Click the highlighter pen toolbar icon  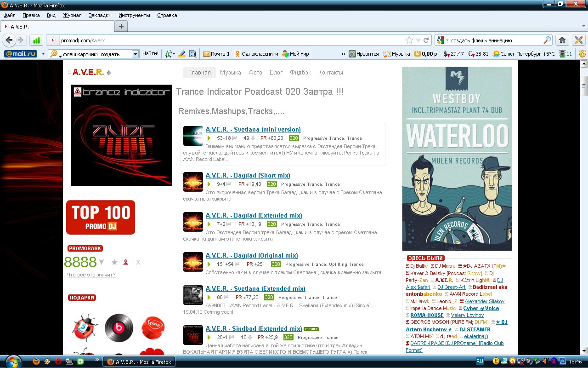click(x=181, y=54)
